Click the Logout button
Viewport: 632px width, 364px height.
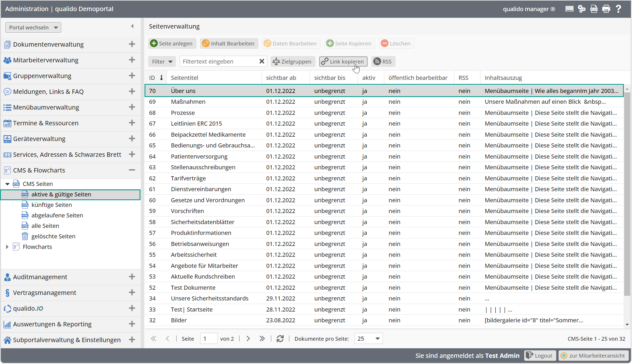point(540,356)
